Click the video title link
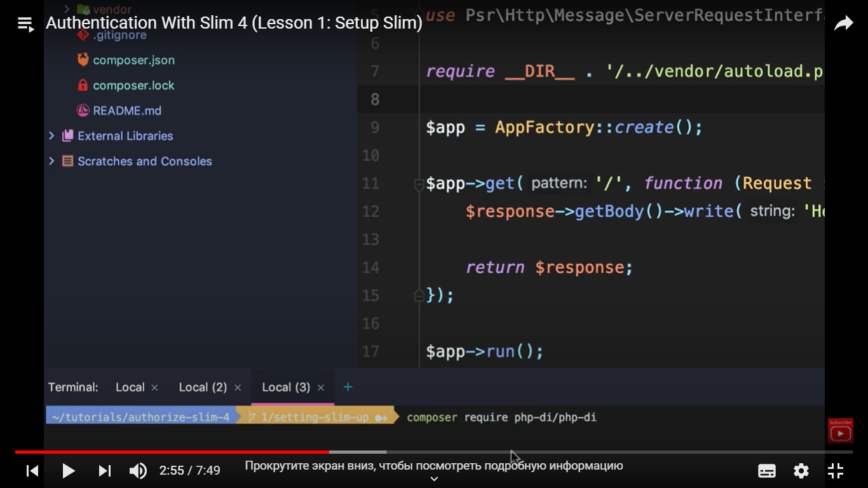The width and height of the screenshot is (868, 488). pos(234,24)
